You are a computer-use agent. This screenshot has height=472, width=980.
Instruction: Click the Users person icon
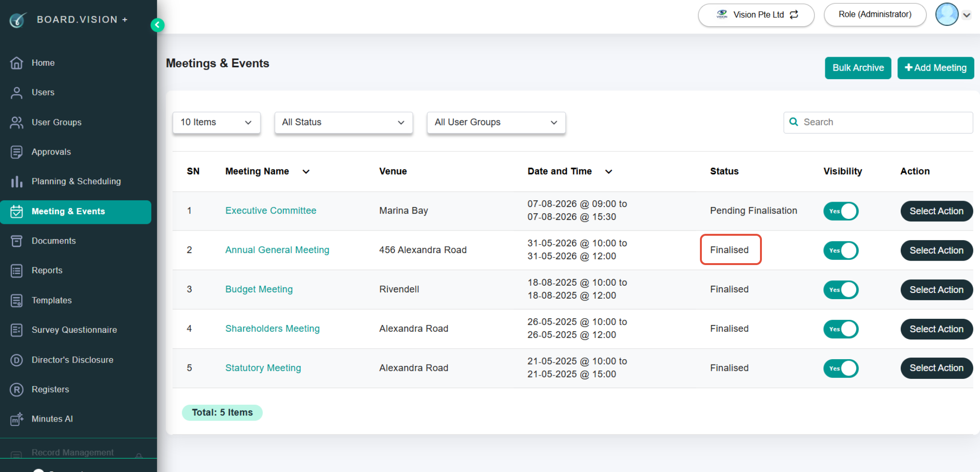point(17,93)
